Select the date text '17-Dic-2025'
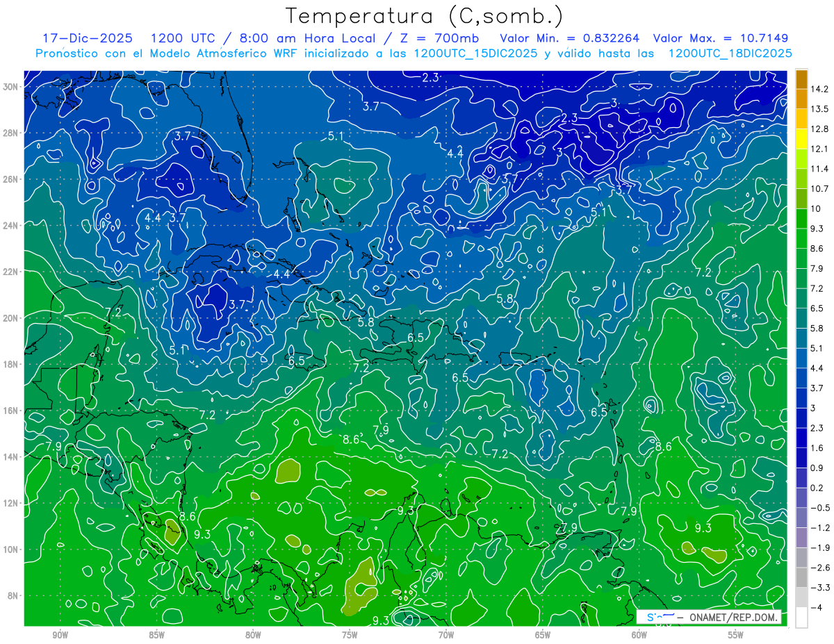Screen dimensions: 834x644 coord(88,38)
